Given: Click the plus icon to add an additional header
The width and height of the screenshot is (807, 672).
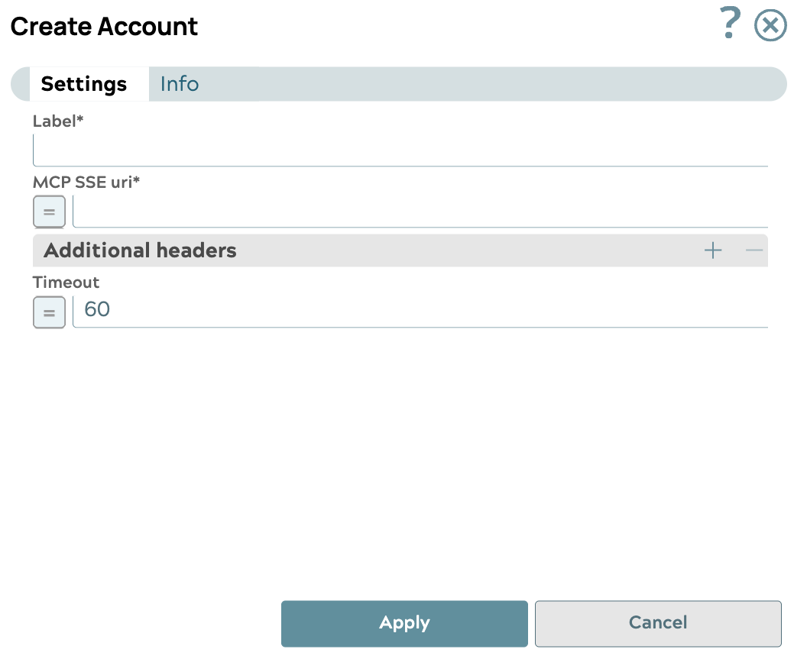Looking at the screenshot, I should click(x=712, y=250).
